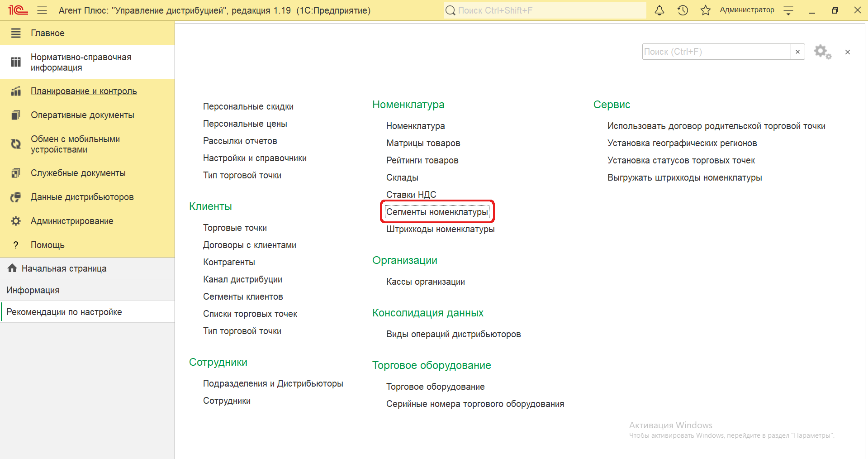Viewport: 868px width, 459px height.
Task: Open Данные дистрибьюторов section
Action: tap(87, 197)
